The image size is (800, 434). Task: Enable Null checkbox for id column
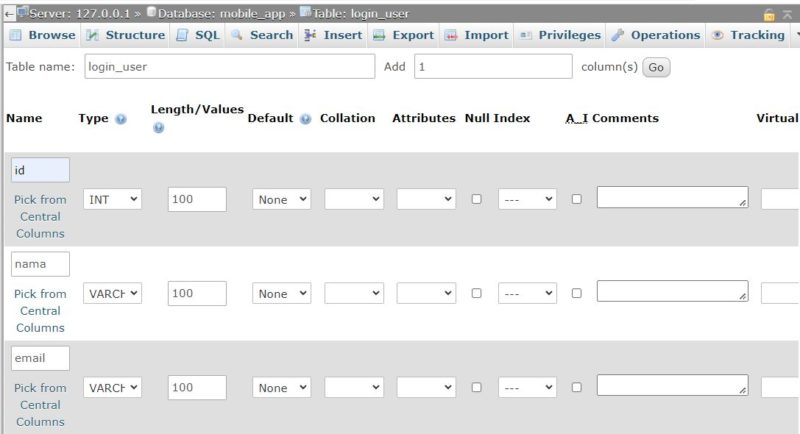[476, 199]
